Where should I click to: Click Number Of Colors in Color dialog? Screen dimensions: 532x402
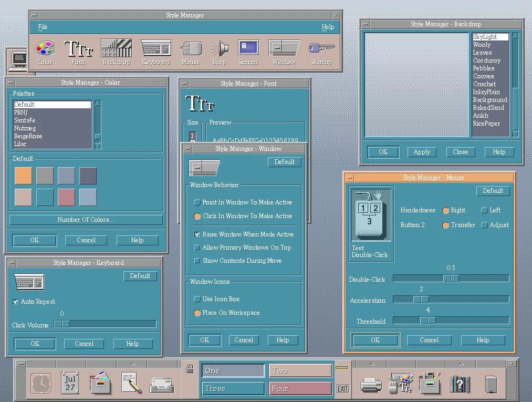pyautogui.click(x=86, y=219)
